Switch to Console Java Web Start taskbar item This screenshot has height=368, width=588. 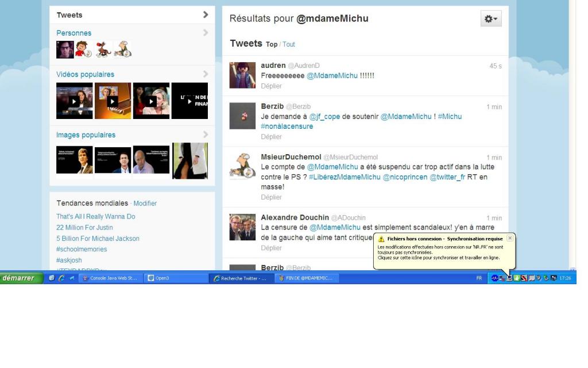pyautogui.click(x=110, y=278)
